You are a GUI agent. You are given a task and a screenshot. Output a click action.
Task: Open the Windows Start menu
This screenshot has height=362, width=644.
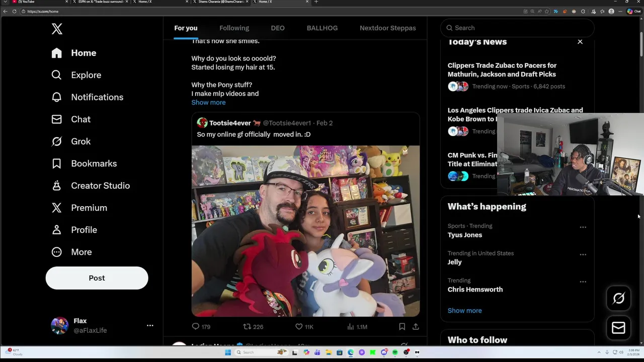[228, 352]
